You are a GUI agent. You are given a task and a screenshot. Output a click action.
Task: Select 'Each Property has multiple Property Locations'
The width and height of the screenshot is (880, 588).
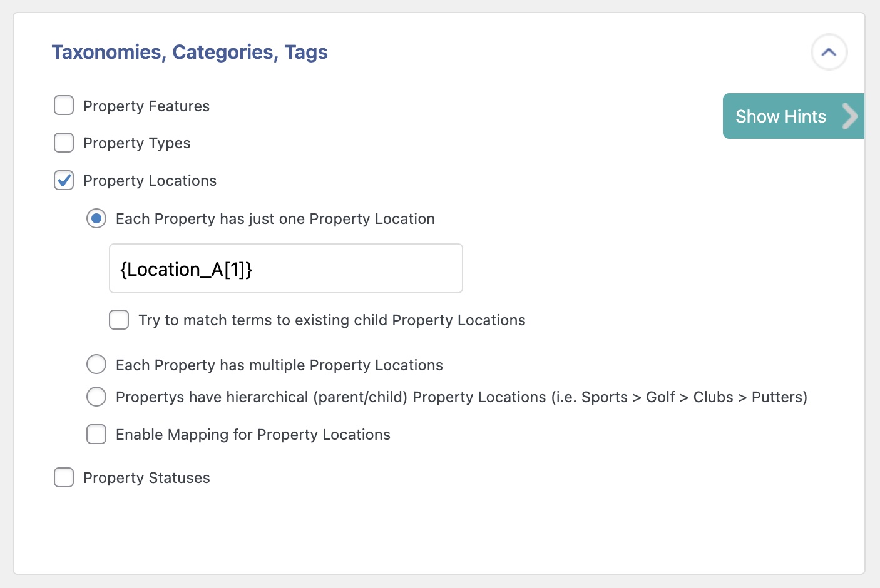tap(96, 364)
